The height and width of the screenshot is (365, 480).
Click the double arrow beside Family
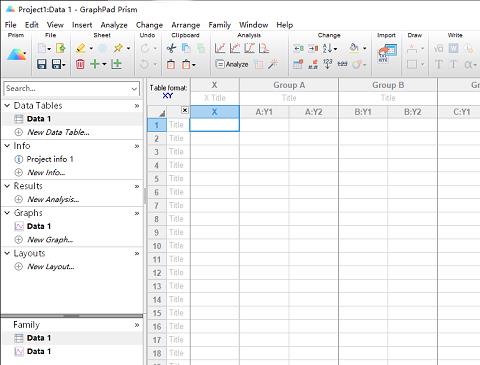(137, 325)
